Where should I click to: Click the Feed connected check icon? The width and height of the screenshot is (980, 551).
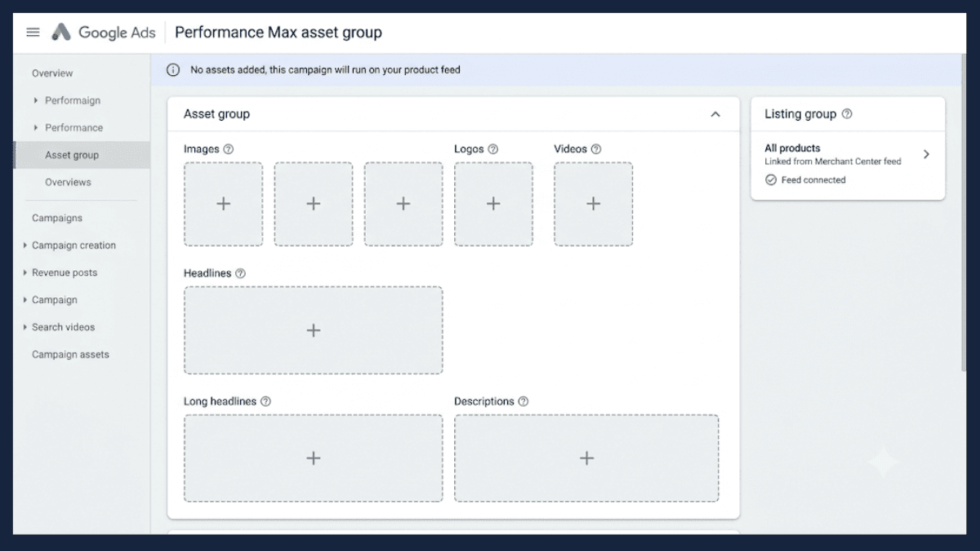tap(771, 180)
